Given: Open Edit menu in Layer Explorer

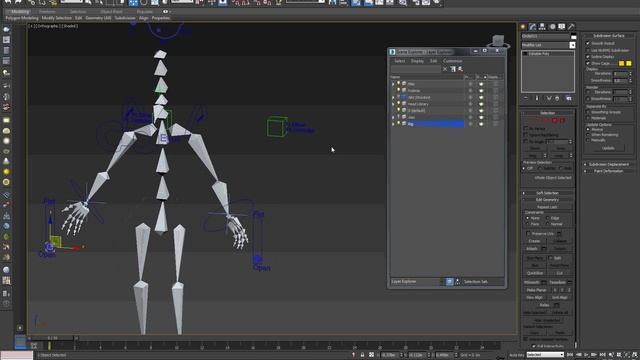Looking at the screenshot, I should (433, 61).
